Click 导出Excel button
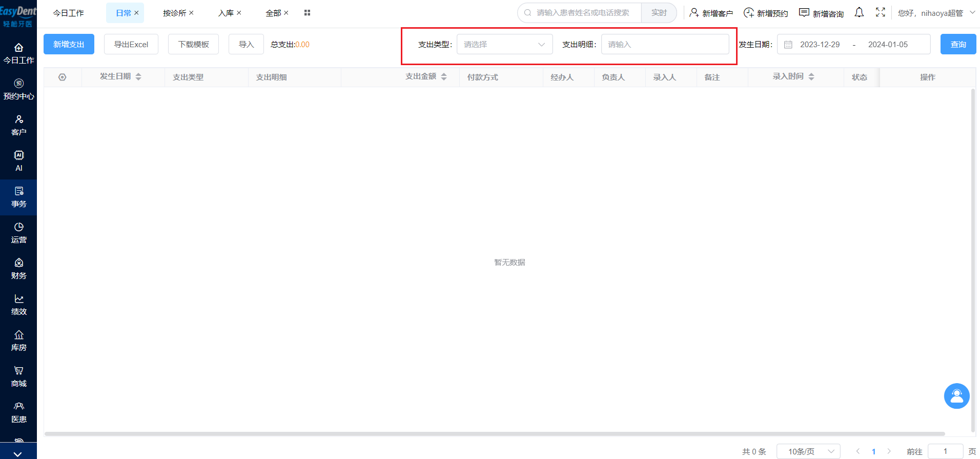The image size is (980, 459). tap(131, 44)
